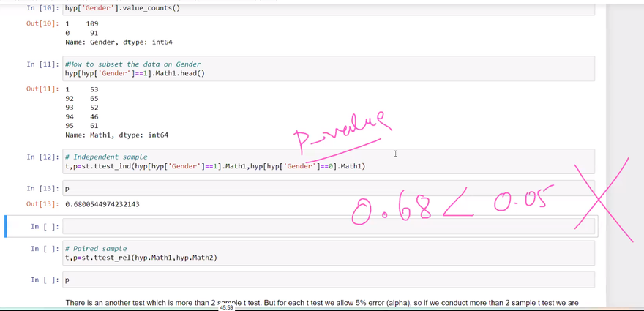This screenshot has height=311, width=644.
Task: Click the blue selection bar of empty cell
Action: pyautogui.click(x=6, y=227)
